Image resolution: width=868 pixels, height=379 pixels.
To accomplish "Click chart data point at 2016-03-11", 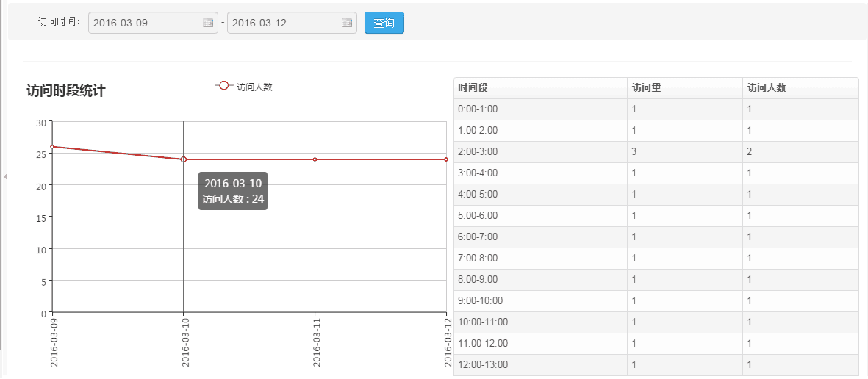I will click(x=315, y=159).
